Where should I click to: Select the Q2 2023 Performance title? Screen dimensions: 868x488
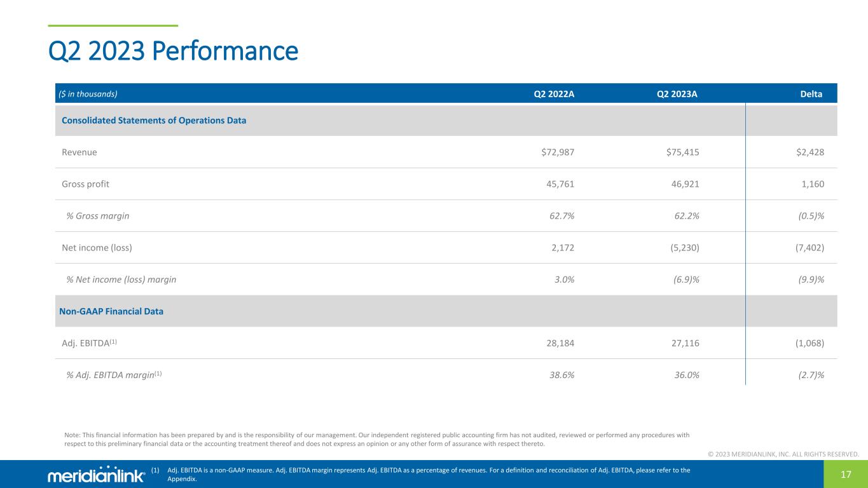174,52
